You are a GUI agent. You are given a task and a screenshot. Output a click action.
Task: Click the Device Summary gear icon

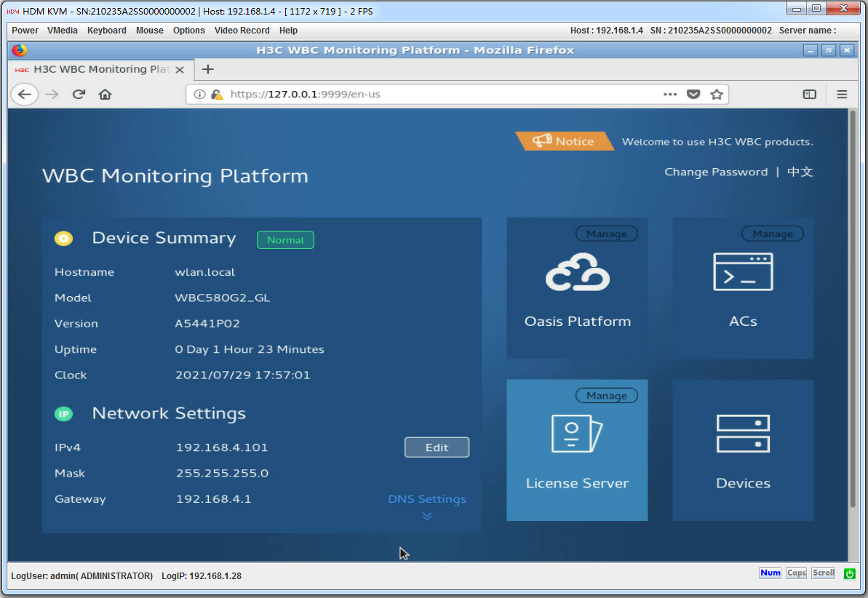(63, 238)
